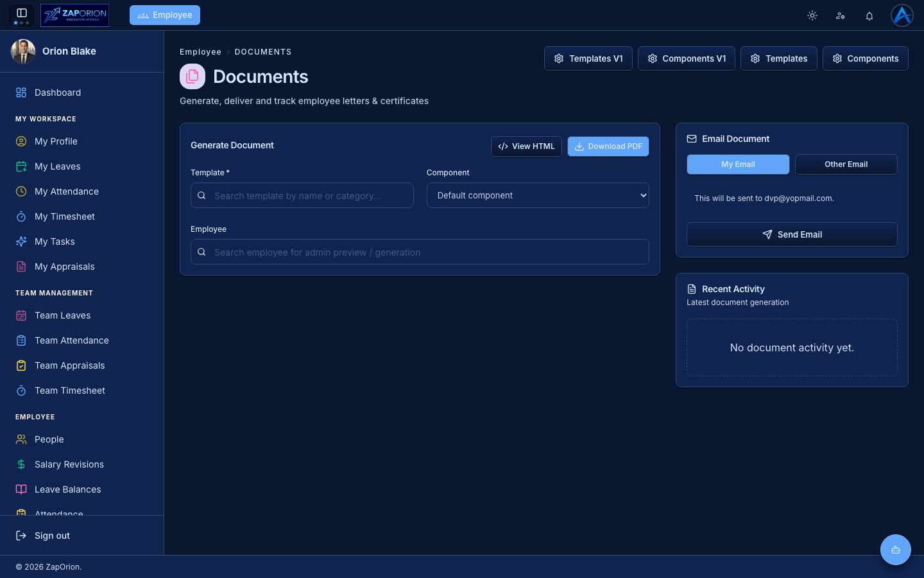Viewport: 924px width, 578px height.
Task: Click the My Leaves calendar icon
Action: point(21,166)
